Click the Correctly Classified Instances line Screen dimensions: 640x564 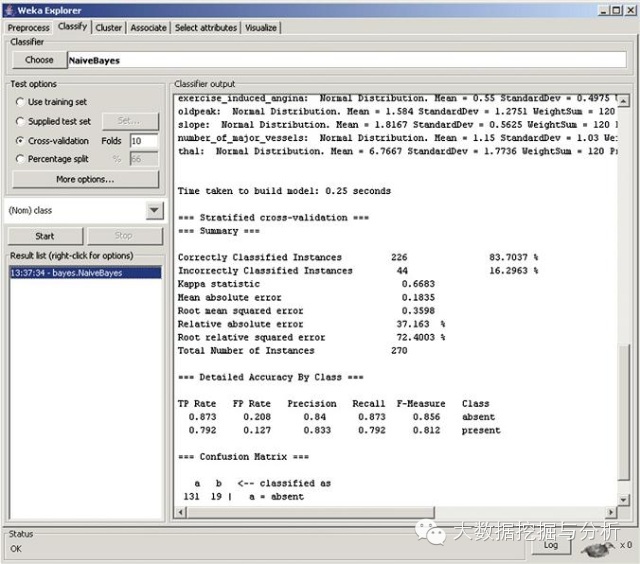tap(358, 257)
